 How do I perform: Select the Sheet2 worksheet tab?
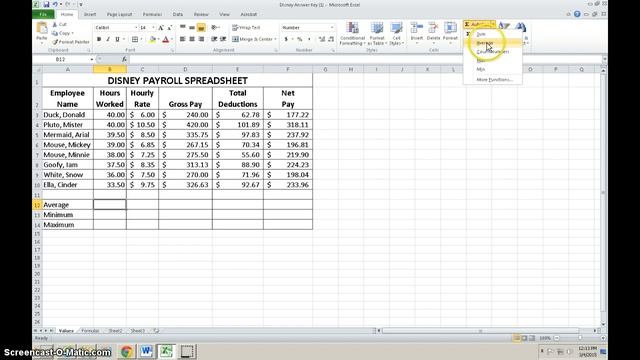point(115,331)
